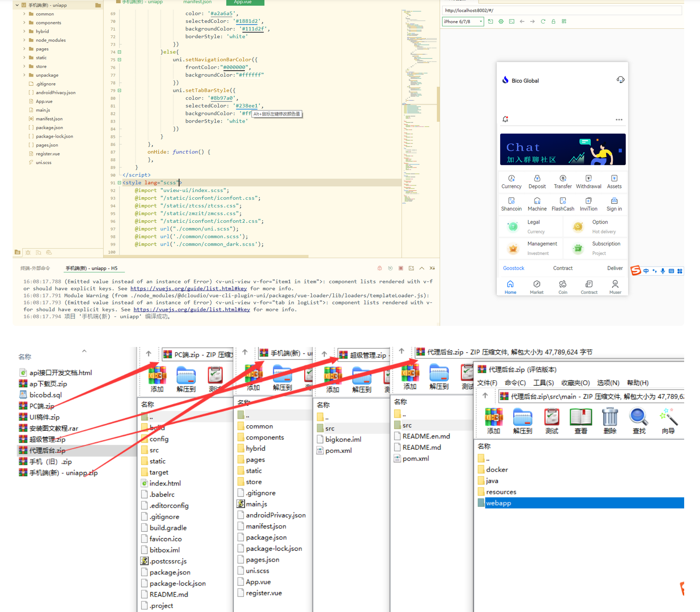Click the 向导 wizard wand icon
This screenshot has width=700, height=612.
point(668,420)
